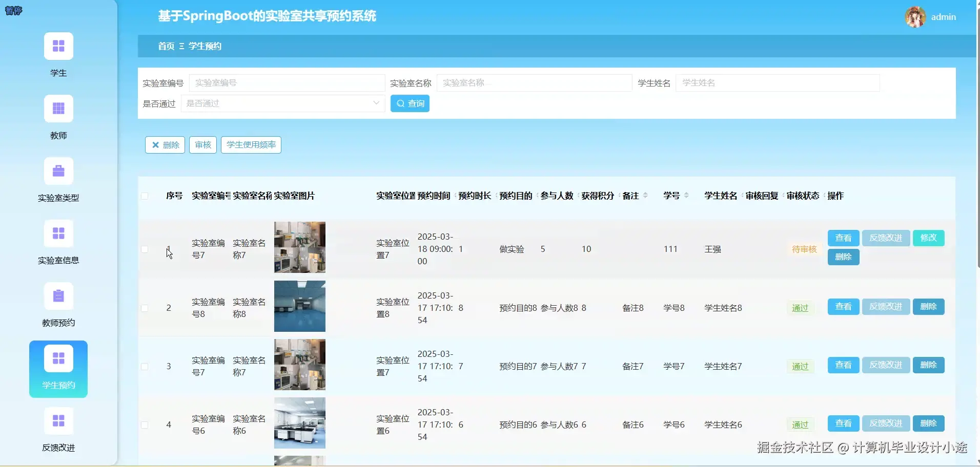Open the lab image thumbnail in row 3
The height and width of the screenshot is (467, 980).
pos(299,365)
